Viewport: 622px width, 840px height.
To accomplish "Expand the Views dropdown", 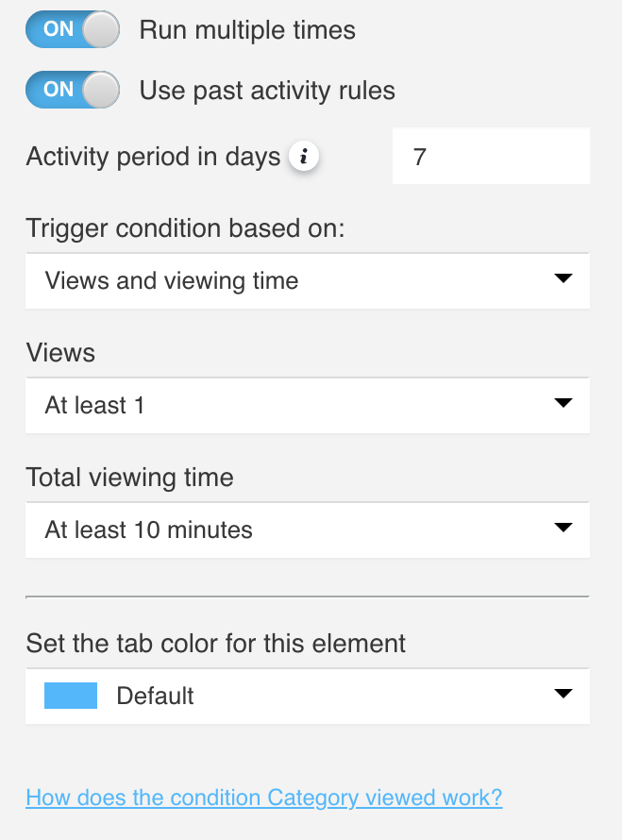I will coord(308,406).
